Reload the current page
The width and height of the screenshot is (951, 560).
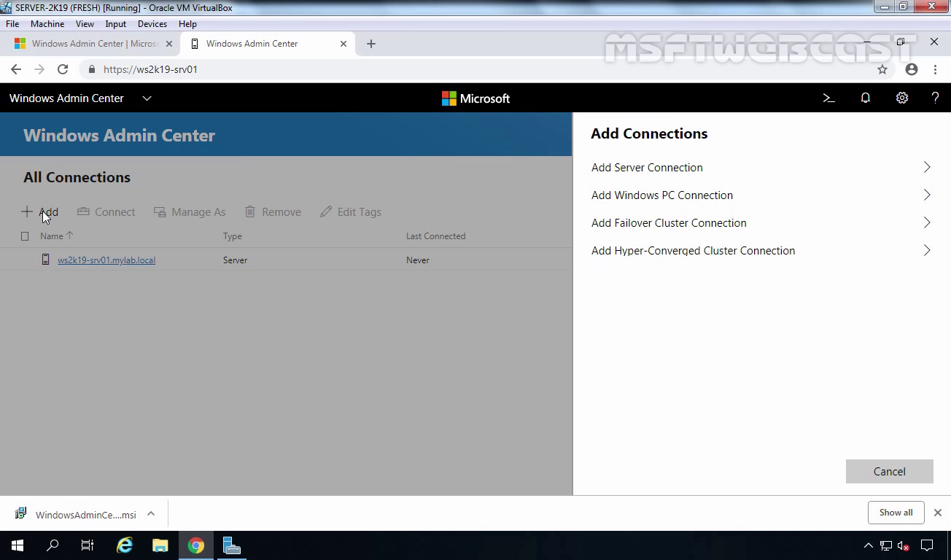tap(63, 69)
